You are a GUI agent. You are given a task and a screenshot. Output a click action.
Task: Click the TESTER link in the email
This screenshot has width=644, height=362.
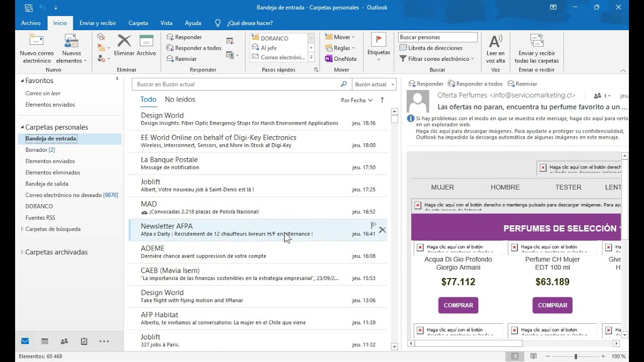point(568,187)
